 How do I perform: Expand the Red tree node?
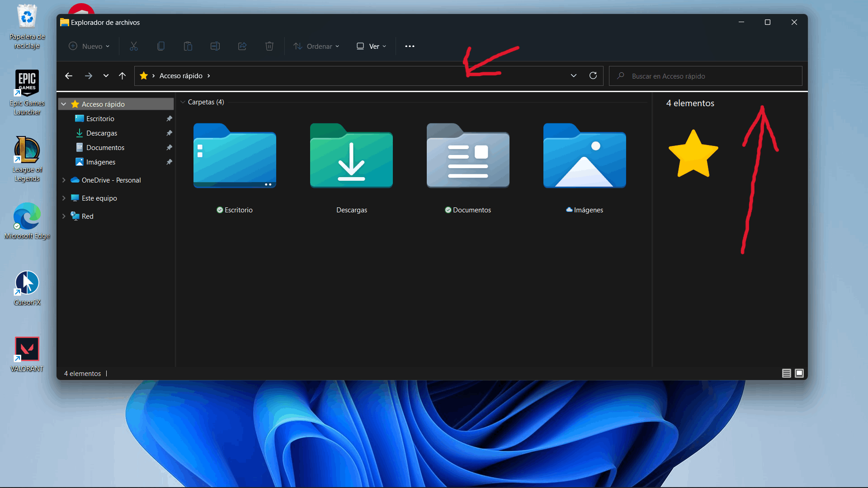pos(64,216)
